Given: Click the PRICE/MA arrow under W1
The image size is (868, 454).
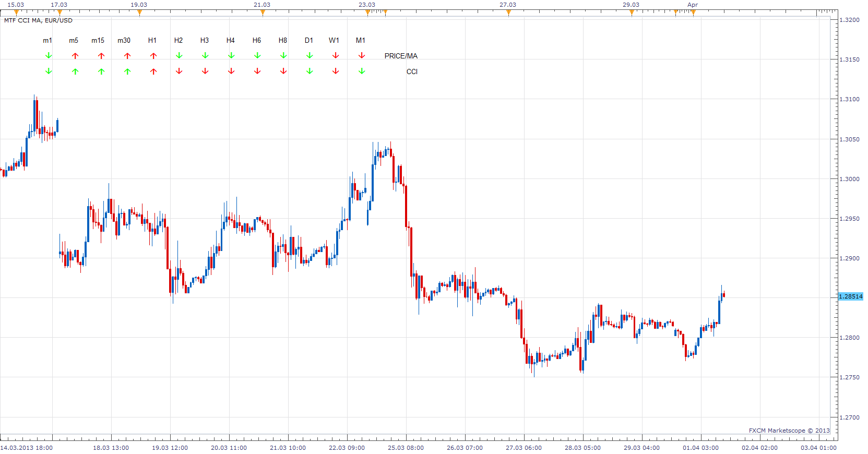Looking at the screenshot, I should (336, 56).
